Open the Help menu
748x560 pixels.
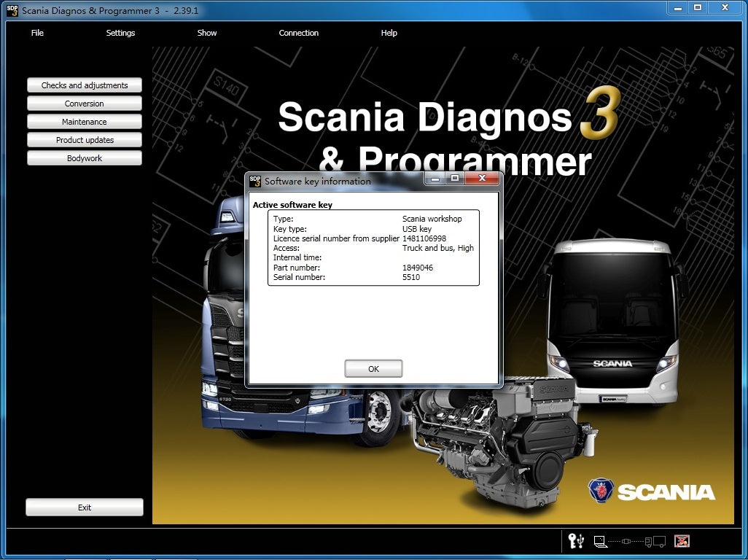(389, 33)
